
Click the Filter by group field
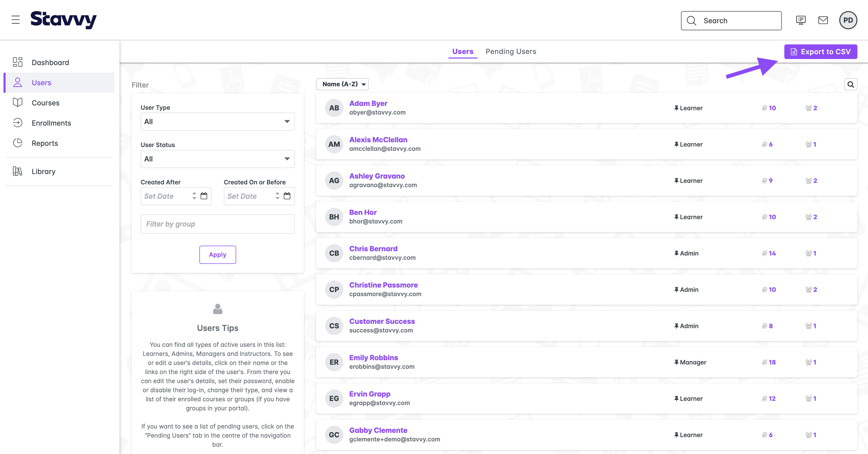tap(217, 224)
